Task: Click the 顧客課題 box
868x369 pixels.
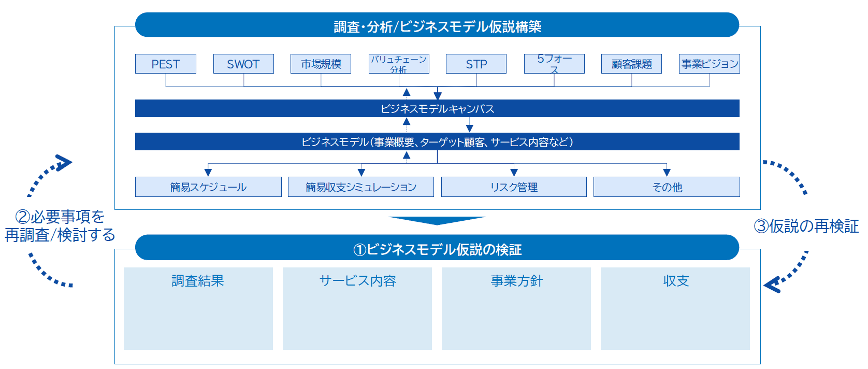Action: [x=631, y=64]
